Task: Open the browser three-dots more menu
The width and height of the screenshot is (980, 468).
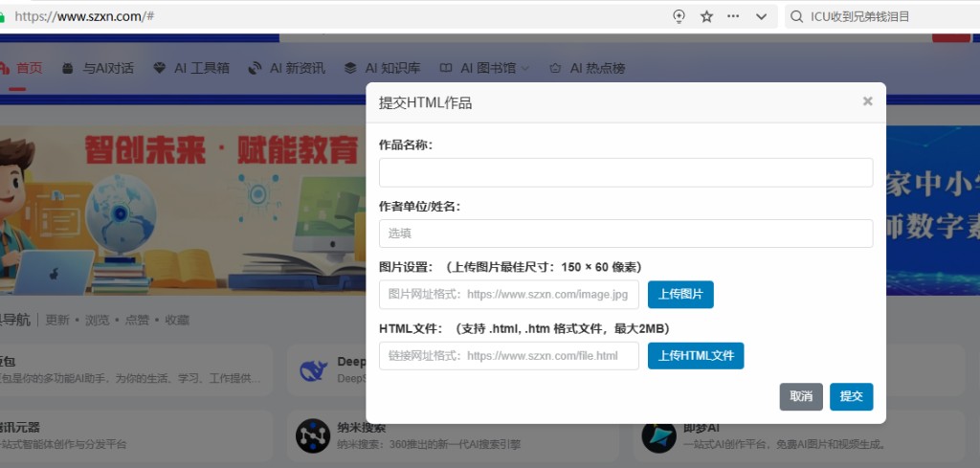Action: pyautogui.click(x=733, y=16)
